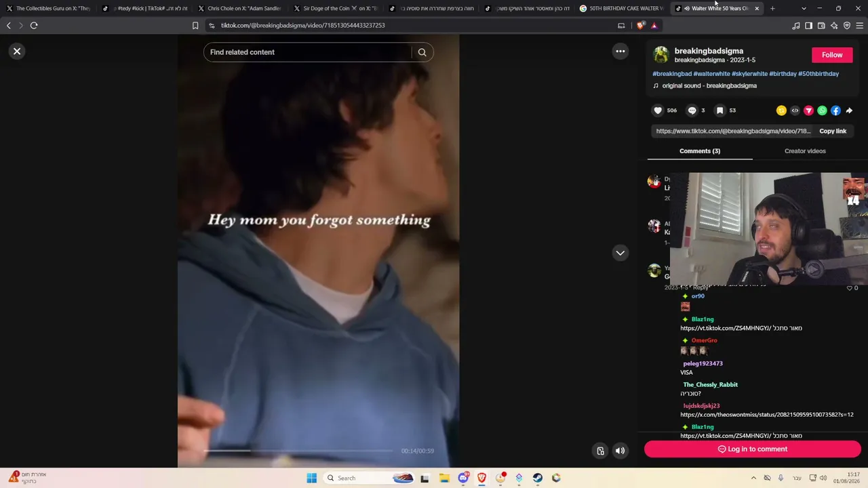Click Log in to comment button
This screenshot has width=868, height=488.
pos(753,449)
